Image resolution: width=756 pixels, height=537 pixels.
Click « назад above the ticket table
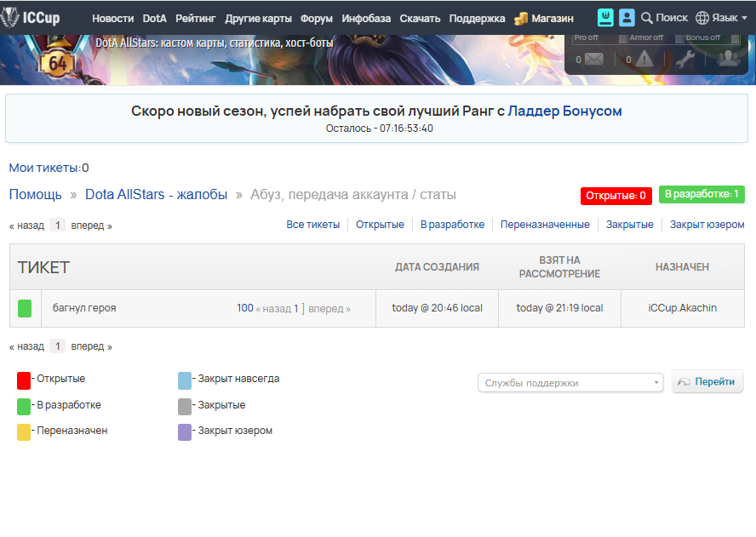[26, 226]
